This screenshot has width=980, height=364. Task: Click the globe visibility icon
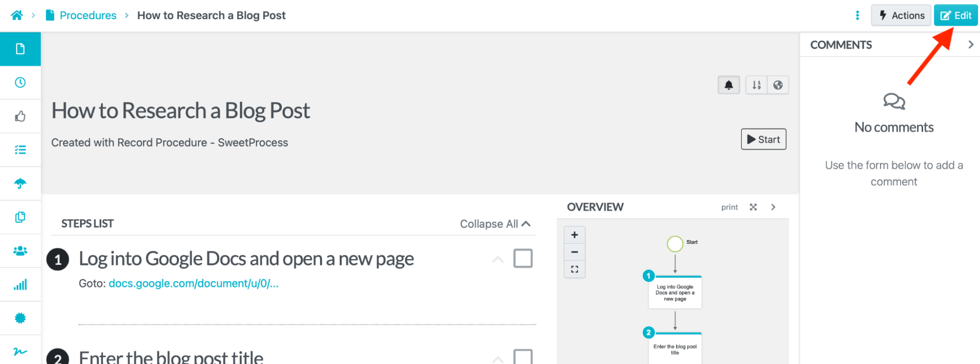pos(778,85)
